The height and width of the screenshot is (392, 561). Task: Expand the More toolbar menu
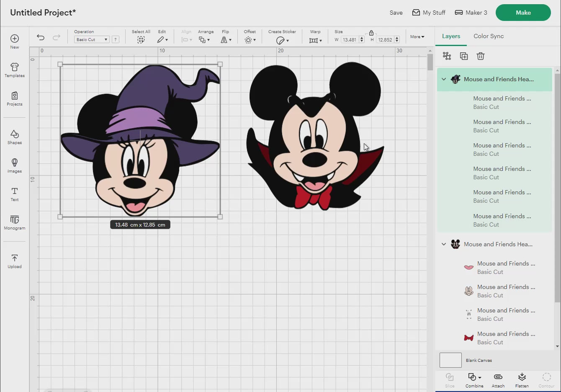(x=417, y=37)
